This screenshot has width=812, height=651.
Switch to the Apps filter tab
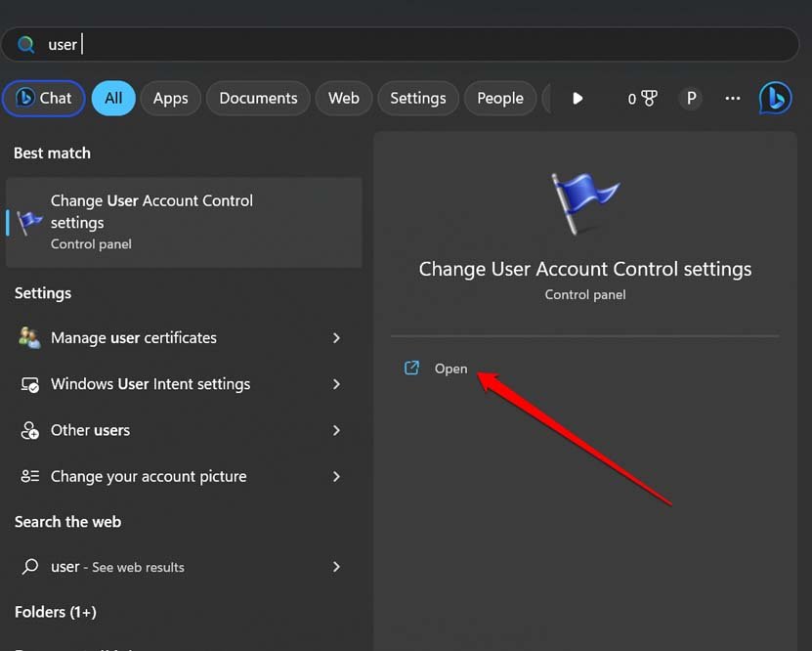pos(170,98)
